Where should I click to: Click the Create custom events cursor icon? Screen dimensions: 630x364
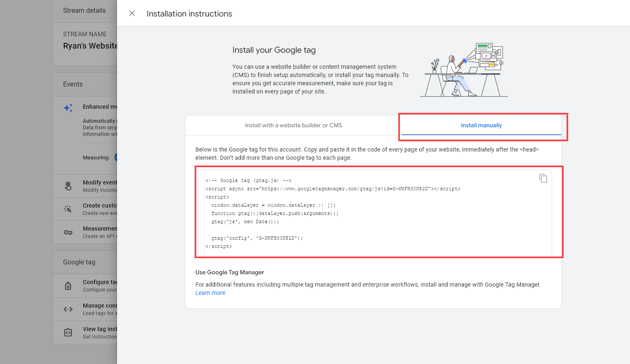68,209
